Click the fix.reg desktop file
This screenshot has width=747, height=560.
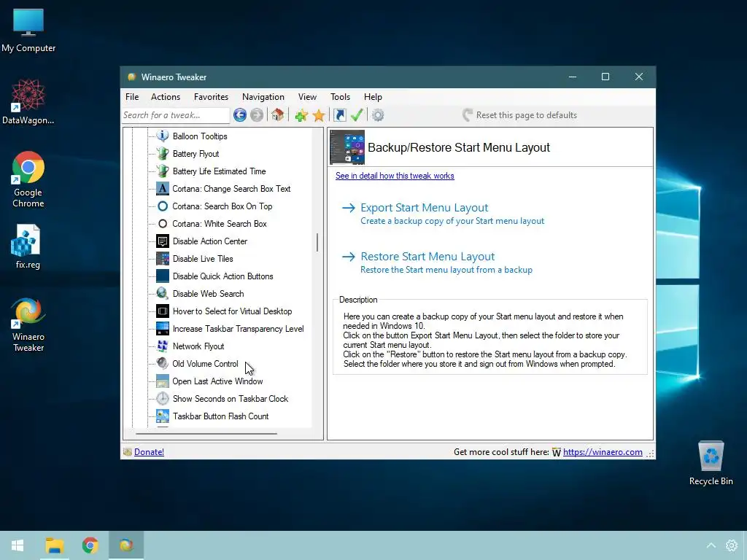coord(27,246)
